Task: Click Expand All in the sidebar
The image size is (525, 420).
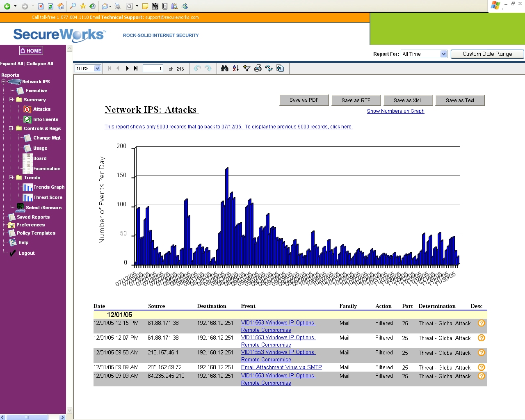Action: coord(11,64)
